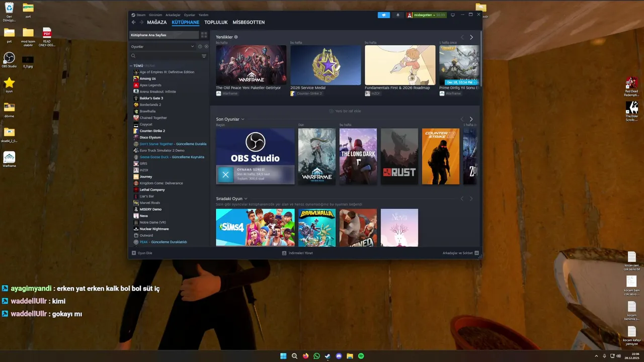The image size is (644, 362).
Task: Open the Yenilikler settings gear
Action: [x=236, y=37]
